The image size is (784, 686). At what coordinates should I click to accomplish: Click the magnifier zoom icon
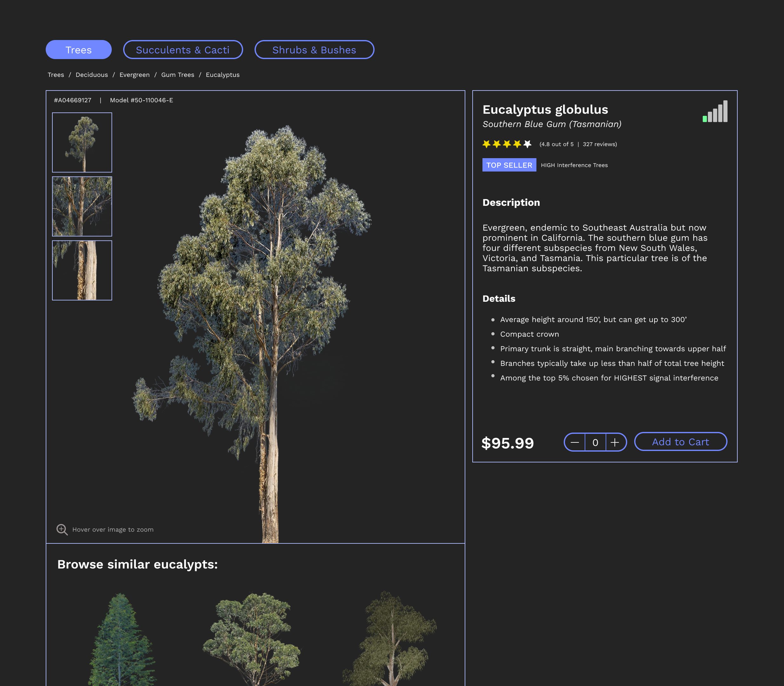pyautogui.click(x=62, y=529)
